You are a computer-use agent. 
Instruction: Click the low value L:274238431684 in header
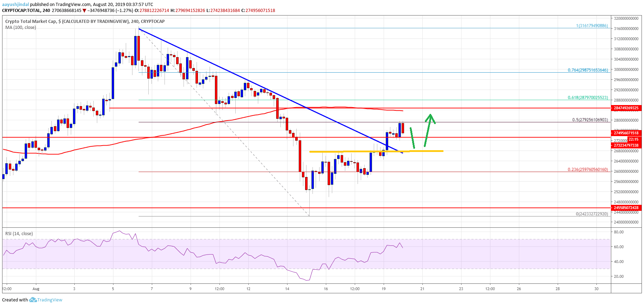[223, 11]
